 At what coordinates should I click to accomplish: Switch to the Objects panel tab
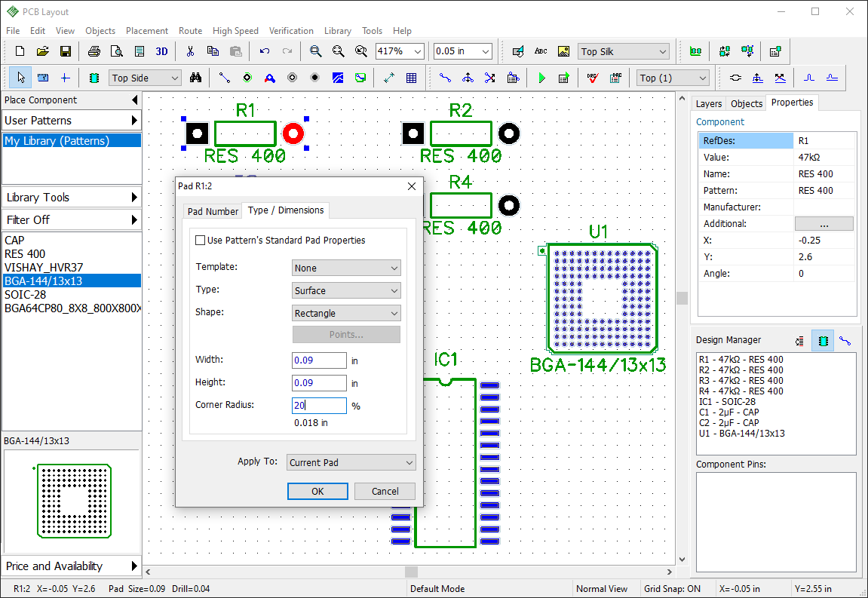click(747, 103)
